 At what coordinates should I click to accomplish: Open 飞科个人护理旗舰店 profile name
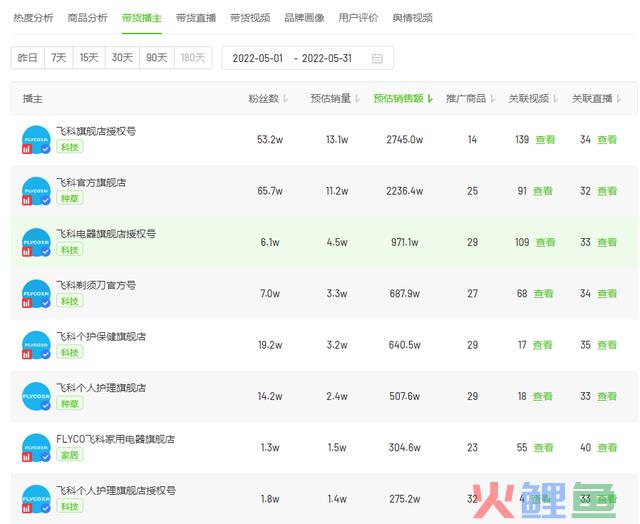pyautogui.click(x=101, y=388)
